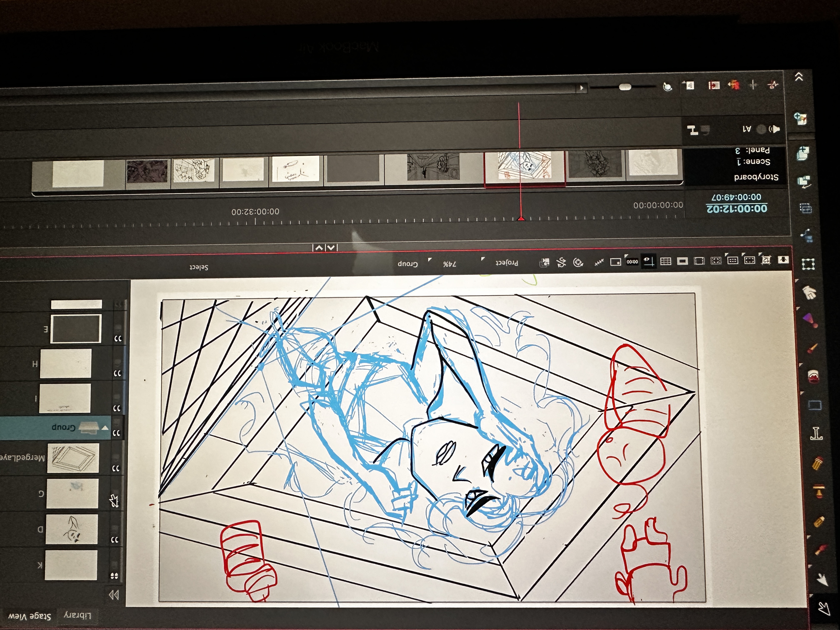The image size is (840, 630).
Task: Toggle visibility of layer K
Action: (x=114, y=576)
